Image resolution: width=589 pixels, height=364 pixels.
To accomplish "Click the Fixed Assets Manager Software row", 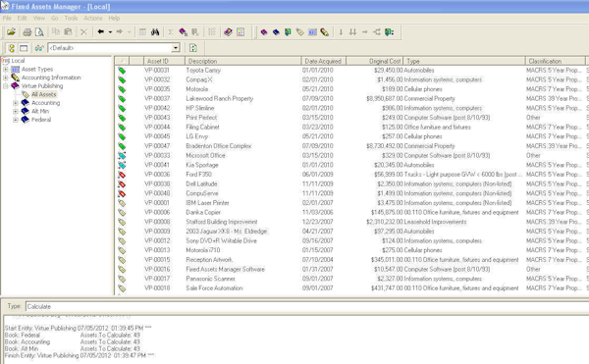I will tap(351, 270).
